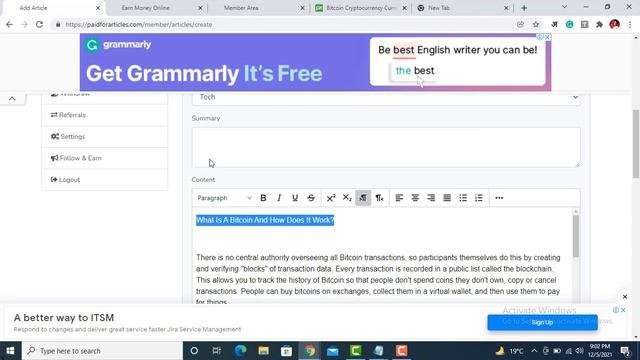Viewport: 640px width, 360px height.
Task: Open Microsoft Edge from the taskbar
Action: pos(240,351)
